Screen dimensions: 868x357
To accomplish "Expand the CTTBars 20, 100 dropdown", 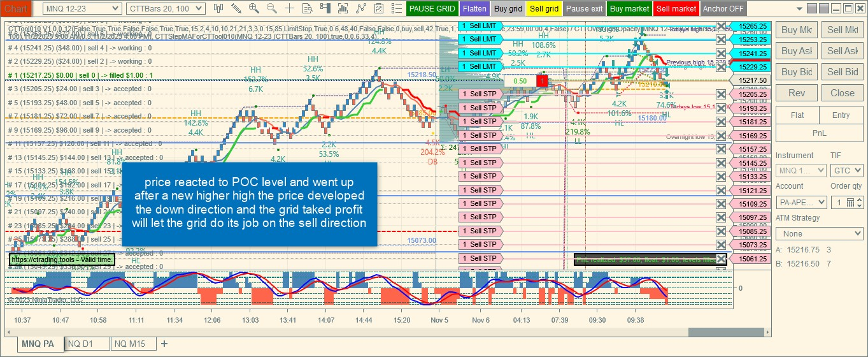I will tap(166, 9).
